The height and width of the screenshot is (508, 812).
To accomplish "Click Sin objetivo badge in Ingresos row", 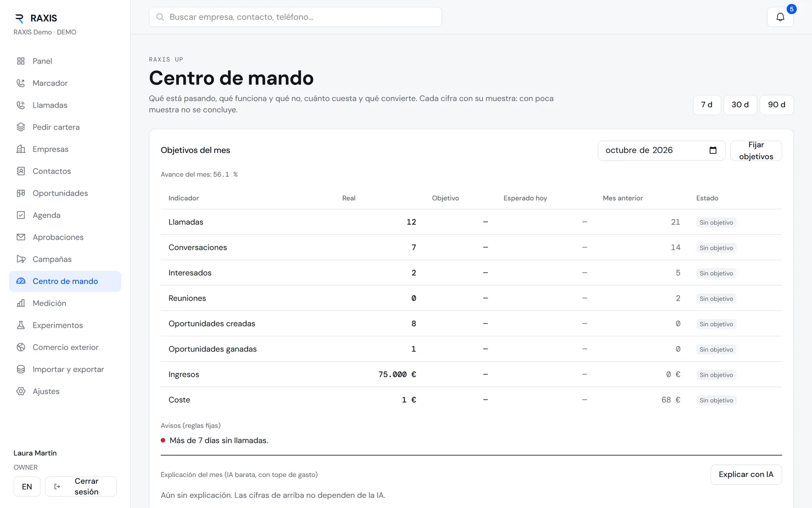I will (x=716, y=375).
